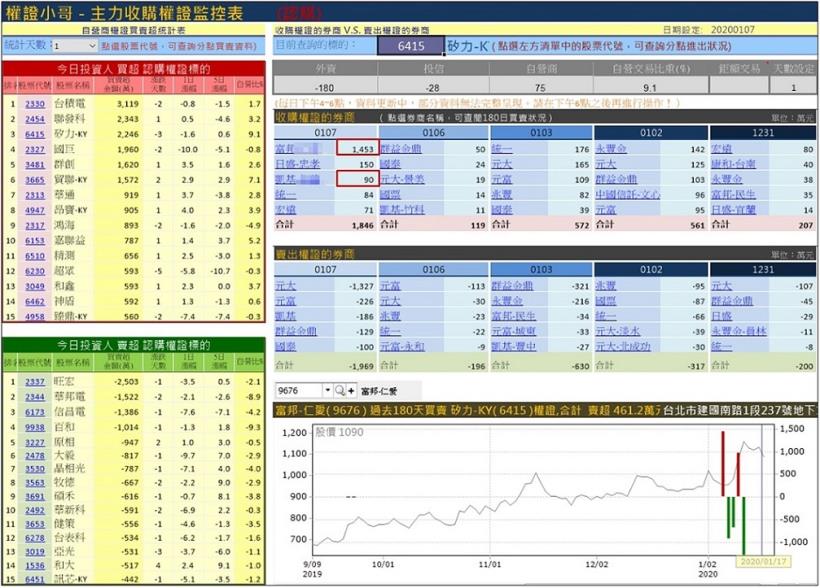
Task: Open stock code 3049 link
Action: (x=35, y=286)
